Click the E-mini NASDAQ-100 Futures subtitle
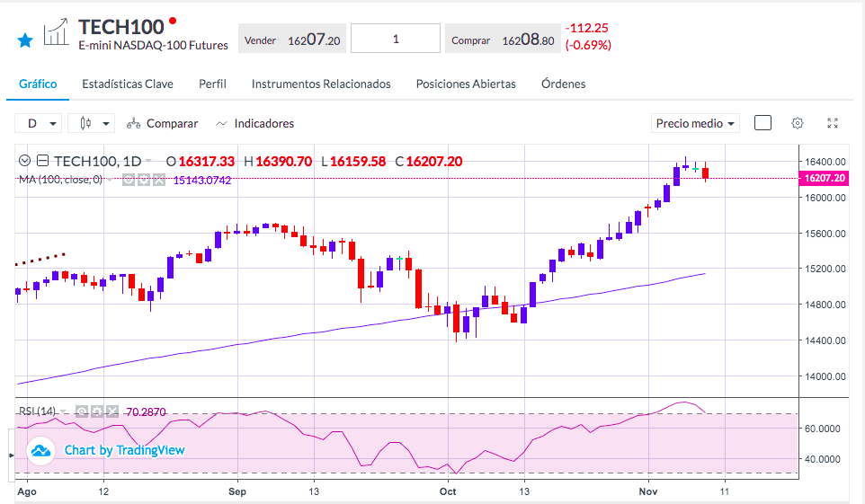865x504 pixels. point(154,45)
